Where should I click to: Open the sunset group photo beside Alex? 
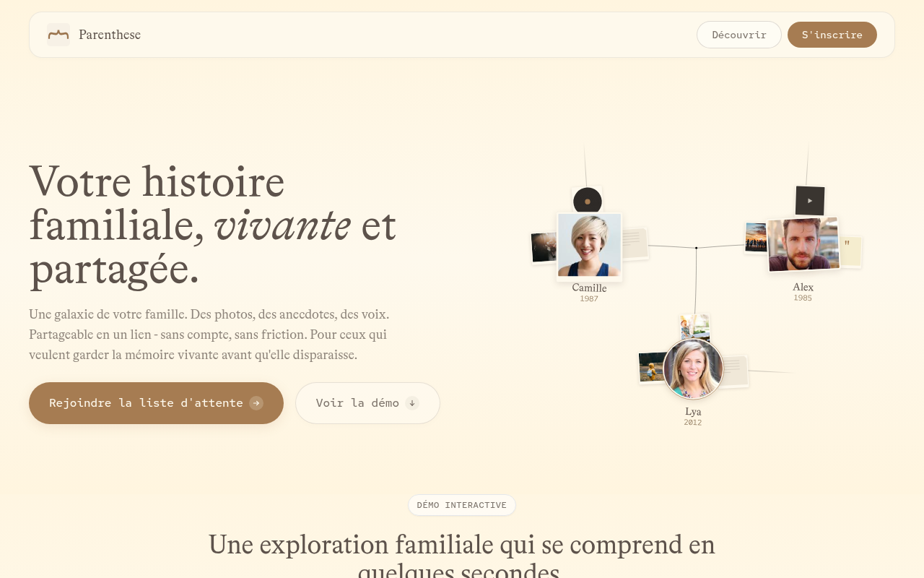[756, 237]
